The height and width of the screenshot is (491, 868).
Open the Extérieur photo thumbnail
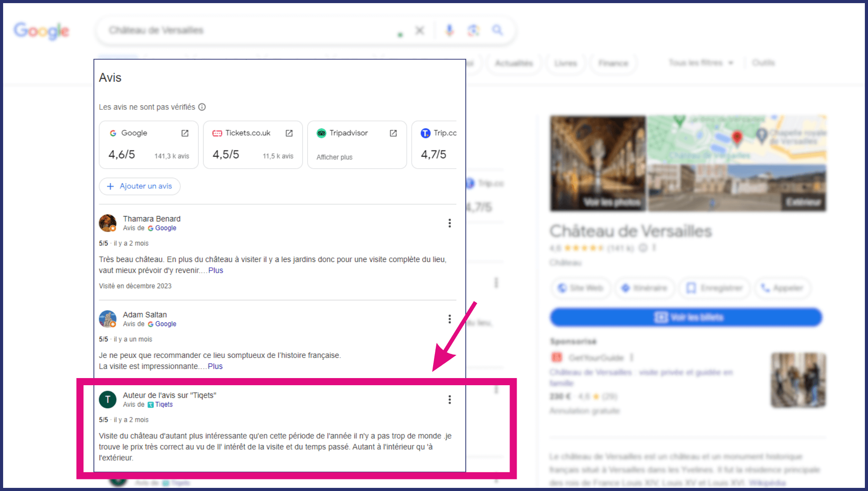tap(737, 187)
